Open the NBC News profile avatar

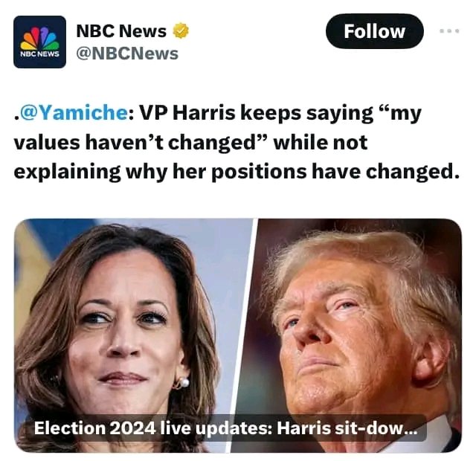click(x=39, y=42)
